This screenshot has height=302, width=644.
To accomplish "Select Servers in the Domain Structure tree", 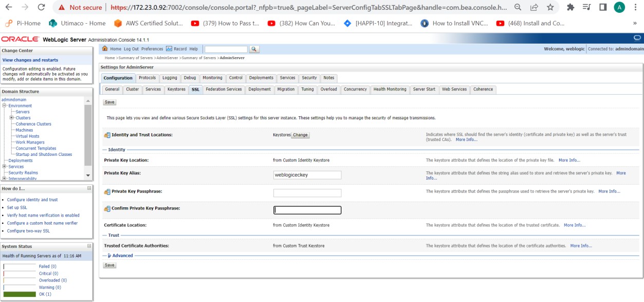I will (23, 112).
